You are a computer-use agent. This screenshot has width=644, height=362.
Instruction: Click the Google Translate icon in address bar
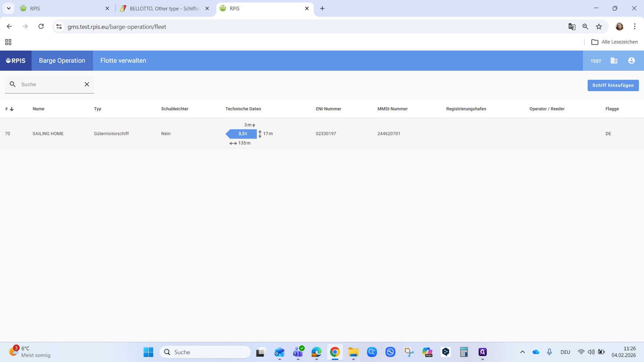pos(572,27)
